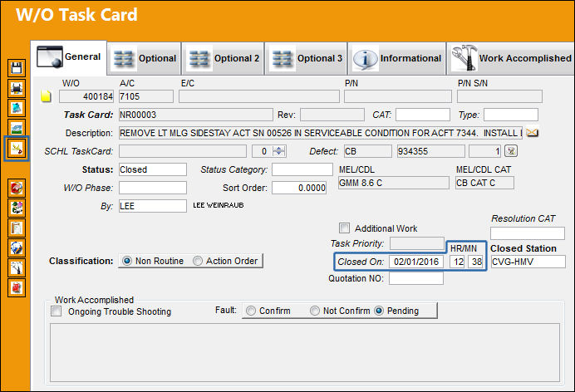This screenshot has width=575, height=392.
Task: Open the Work Accomplished tab
Action: (511, 59)
